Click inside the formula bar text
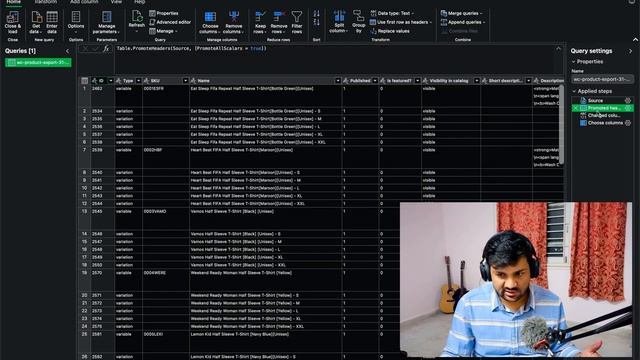Viewport: 640px width, 360px height. click(191, 48)
